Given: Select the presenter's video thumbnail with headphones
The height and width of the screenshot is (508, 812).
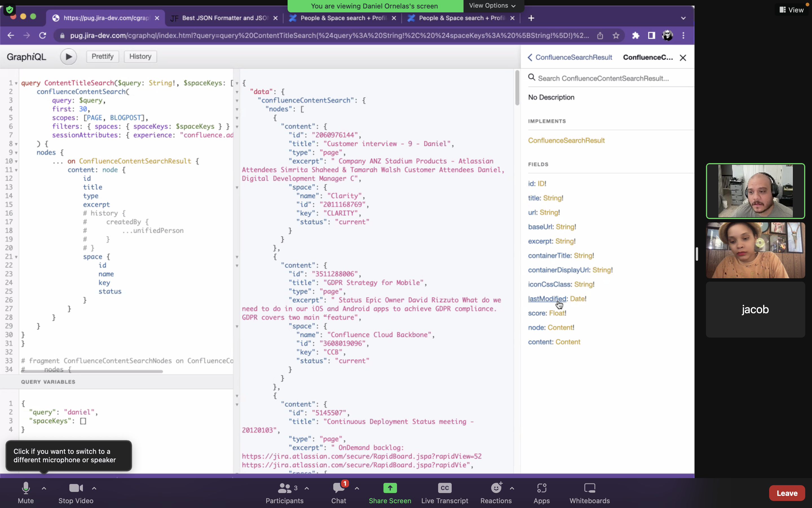Looking at the screenshot, I should (755, 191).
